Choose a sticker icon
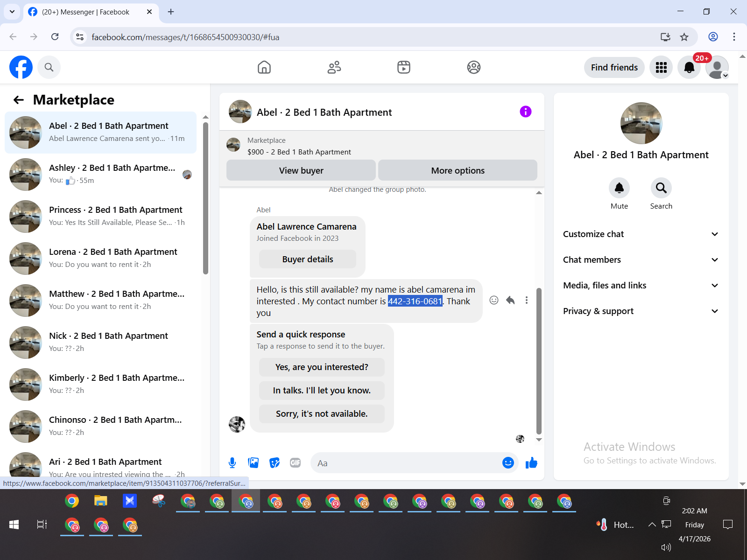747x560 pixels. point(275,462)
